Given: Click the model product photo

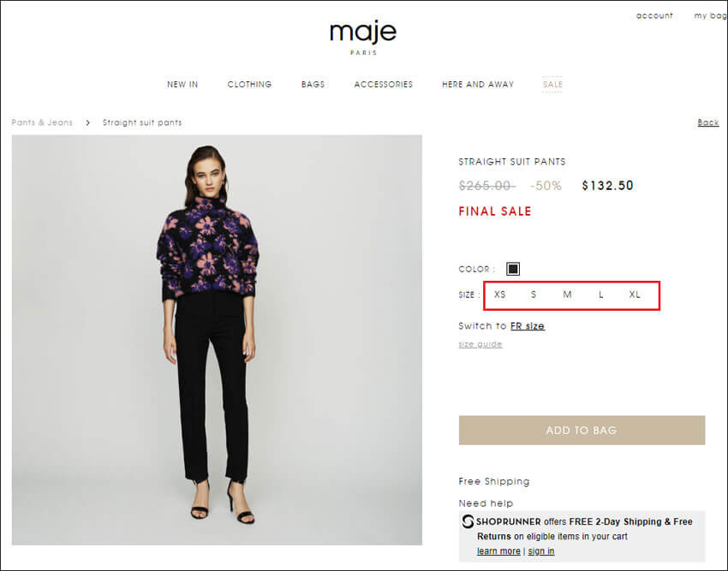Looking at the screenshot, I should tap(217, 340).
